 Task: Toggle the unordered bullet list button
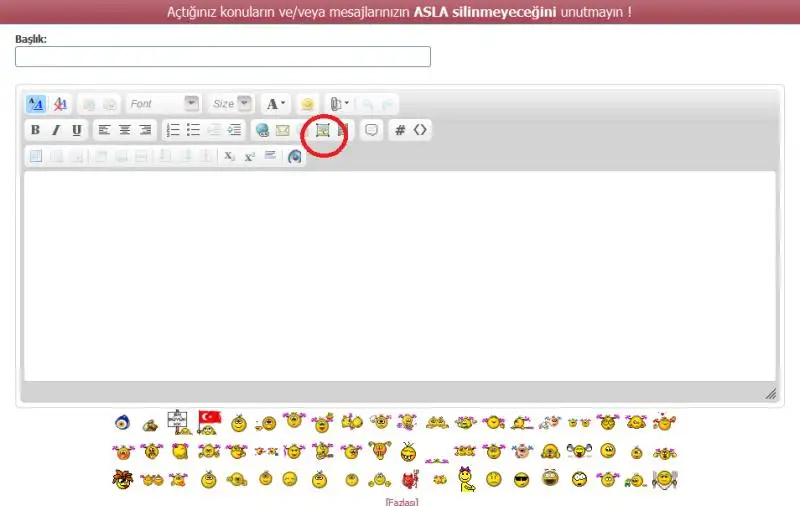pos(194,130)
